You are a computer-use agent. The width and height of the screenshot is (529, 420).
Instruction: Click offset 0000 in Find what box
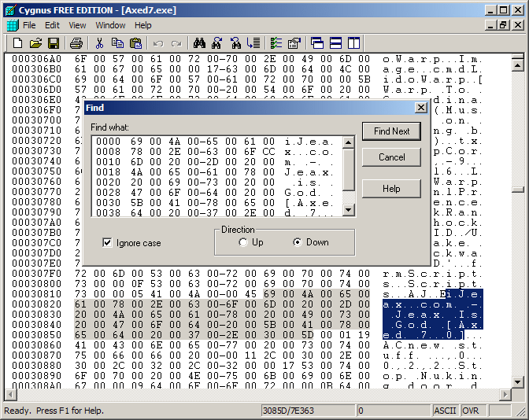108,142
